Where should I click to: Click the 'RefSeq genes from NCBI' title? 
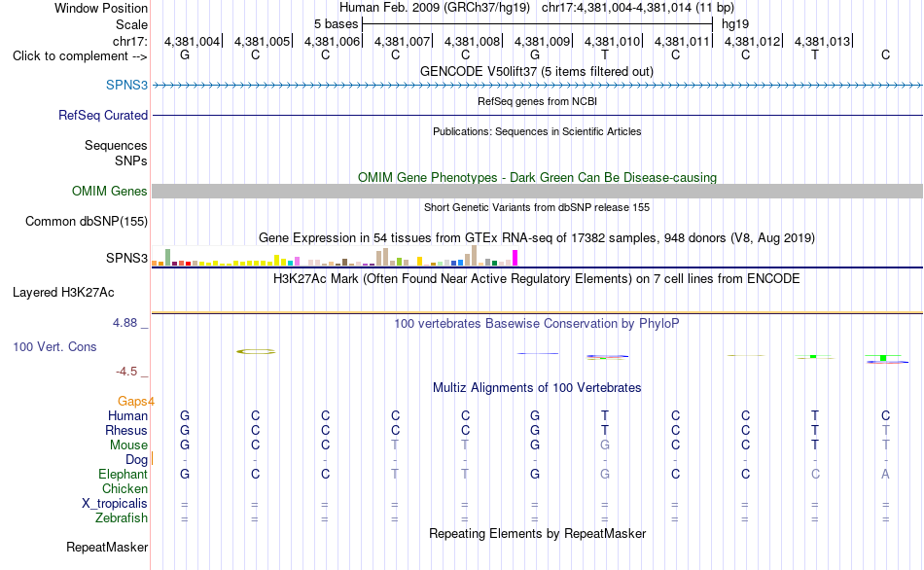pos(538,101)
